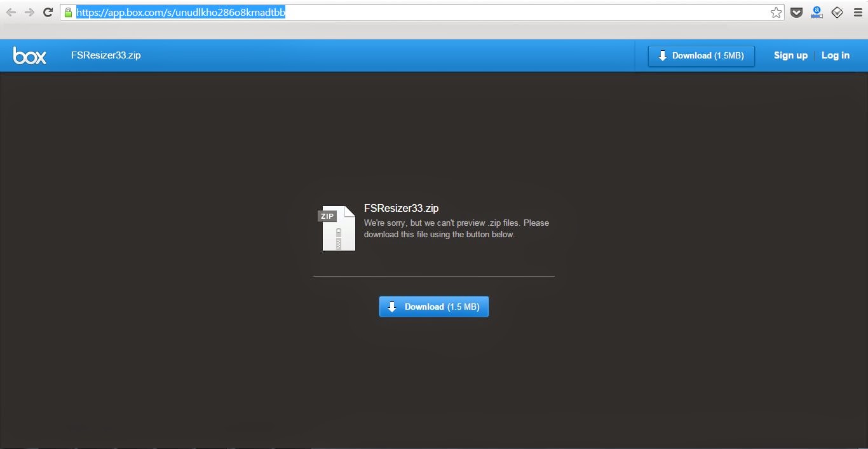Click the can't preview .zip files message

pyautogui.click(x=456, y=228)
